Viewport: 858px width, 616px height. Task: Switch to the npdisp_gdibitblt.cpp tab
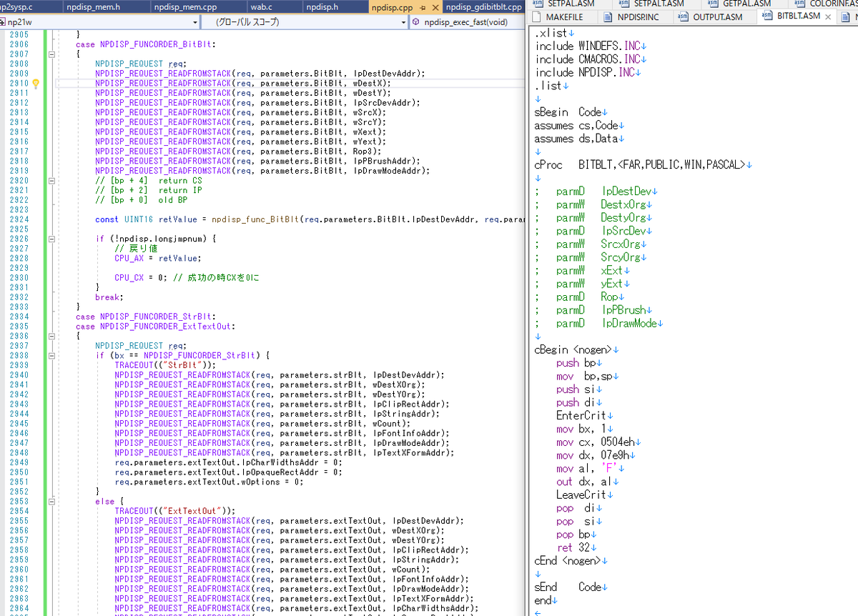click(484, 8)
